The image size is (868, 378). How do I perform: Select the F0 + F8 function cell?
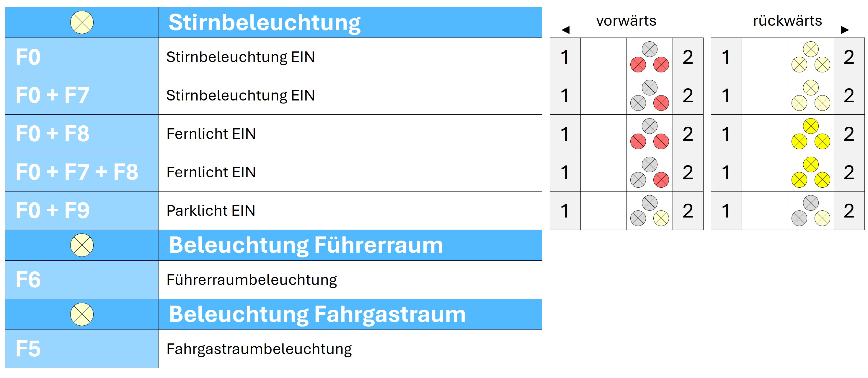click(x=82, y=134)
